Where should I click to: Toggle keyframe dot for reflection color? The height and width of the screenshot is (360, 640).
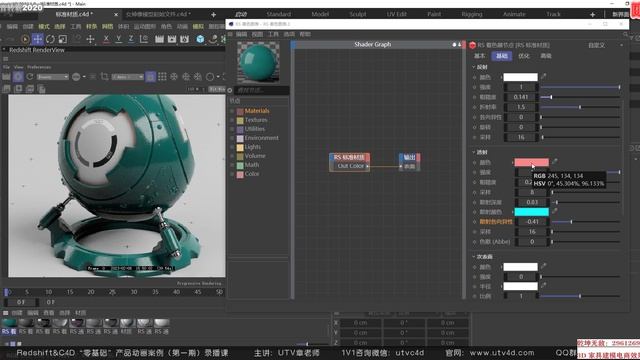click(x=474, y=77)
